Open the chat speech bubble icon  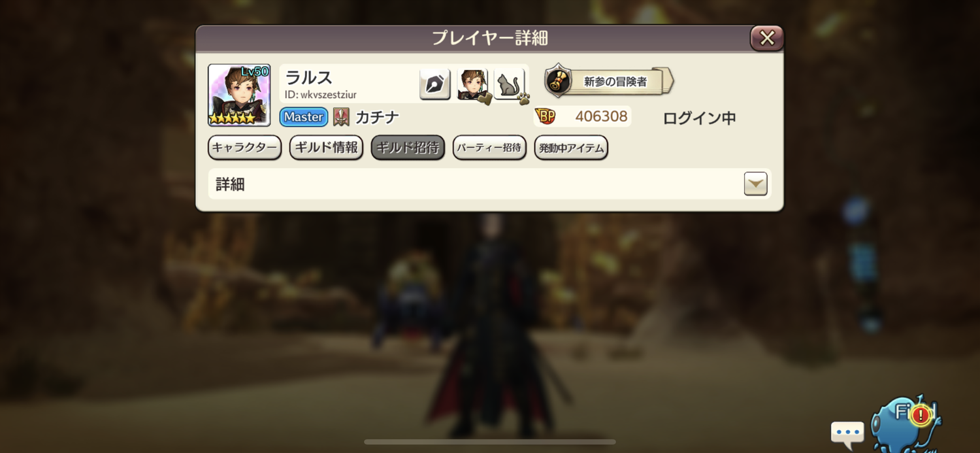pyautogui.click(x=847, y=432)
